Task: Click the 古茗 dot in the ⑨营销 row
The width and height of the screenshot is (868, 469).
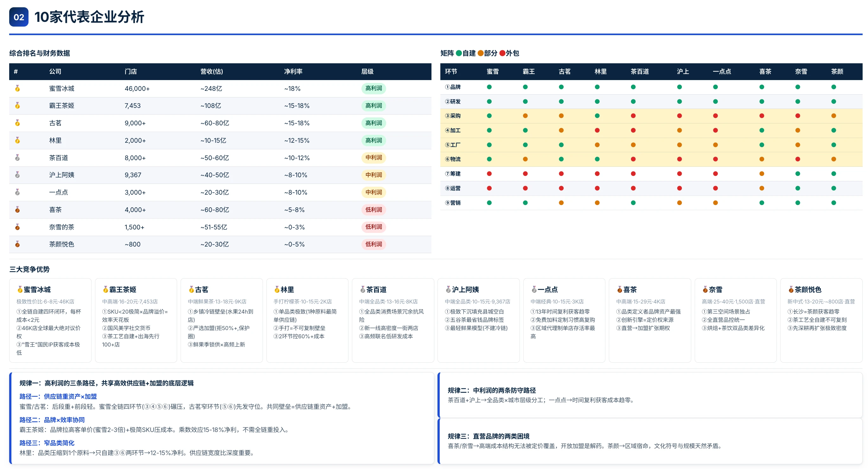Action: tap(561, 203)
